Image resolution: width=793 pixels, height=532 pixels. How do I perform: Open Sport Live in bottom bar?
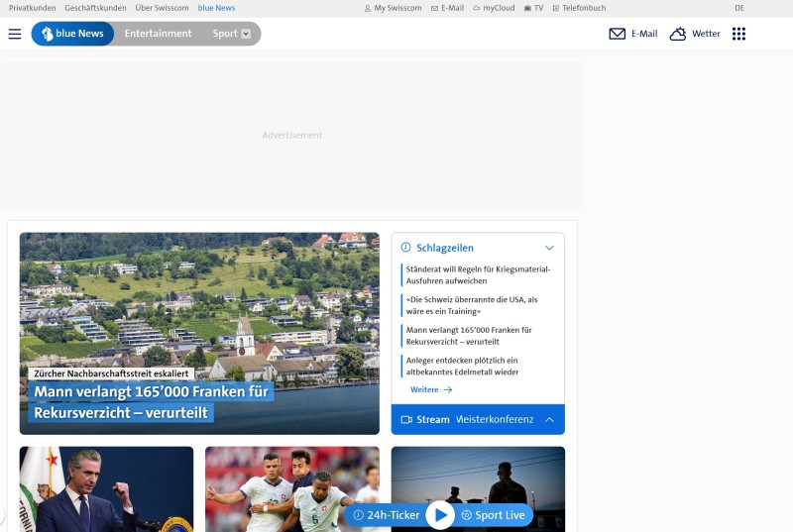[493, 515]
